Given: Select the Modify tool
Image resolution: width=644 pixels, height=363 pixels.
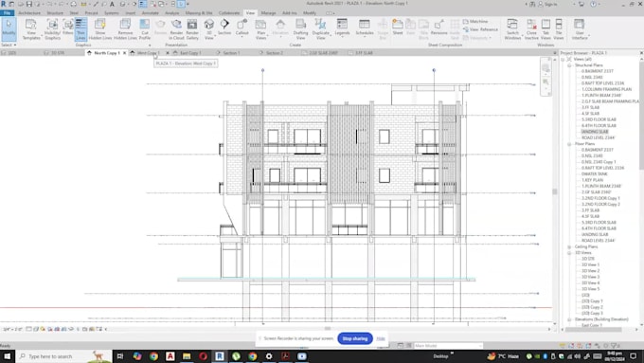Looking at the screenshot, I should point(9,29).
